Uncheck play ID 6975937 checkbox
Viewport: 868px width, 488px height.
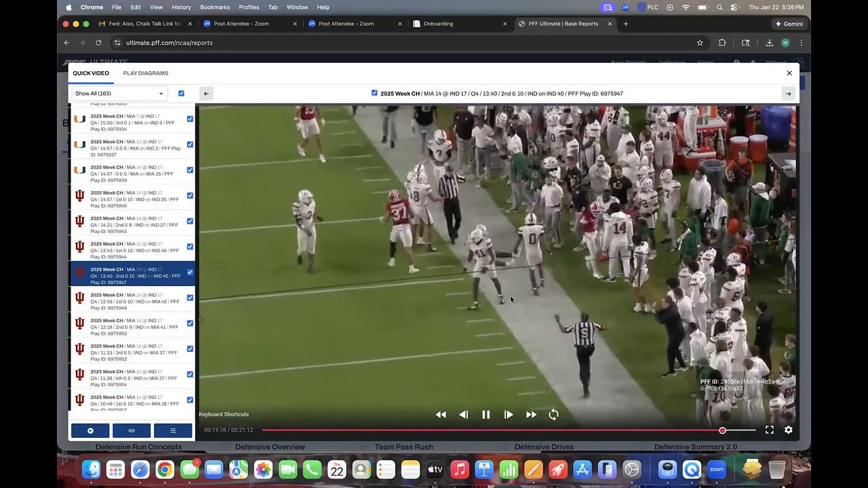(x=190, y=144)
